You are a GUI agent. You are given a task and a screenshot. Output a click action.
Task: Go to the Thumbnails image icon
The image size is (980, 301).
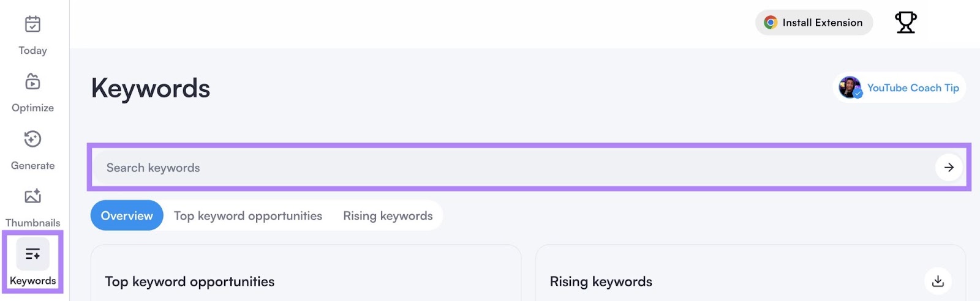[x=32, y=196]
